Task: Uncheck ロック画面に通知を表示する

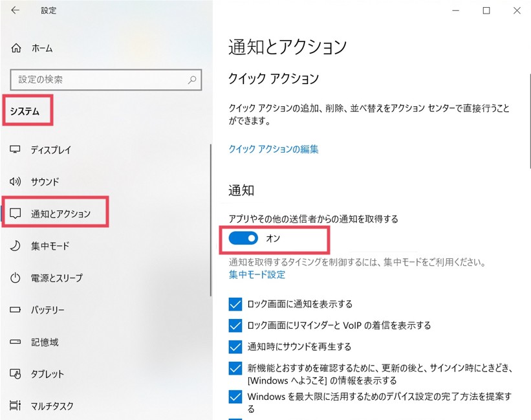Action: (x=235, y=304)
